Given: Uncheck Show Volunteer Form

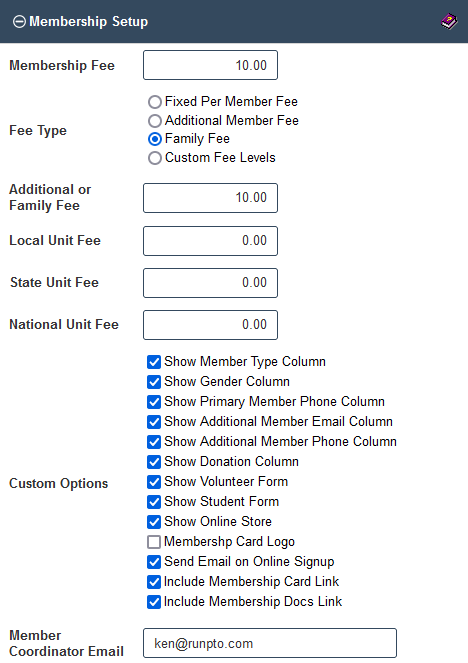Looking at the screenshot, I should (154, 482).
